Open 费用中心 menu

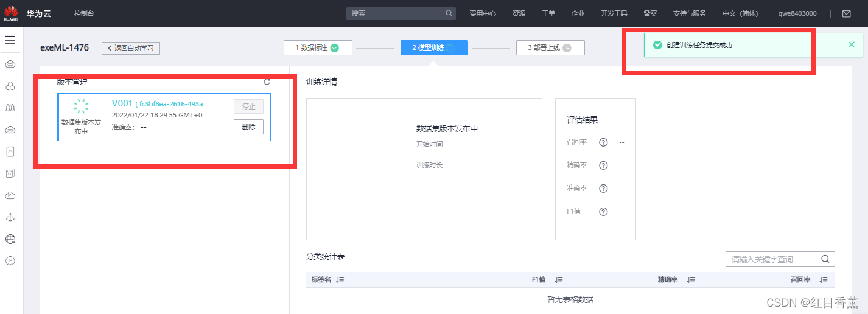click(x=483, y=13)
